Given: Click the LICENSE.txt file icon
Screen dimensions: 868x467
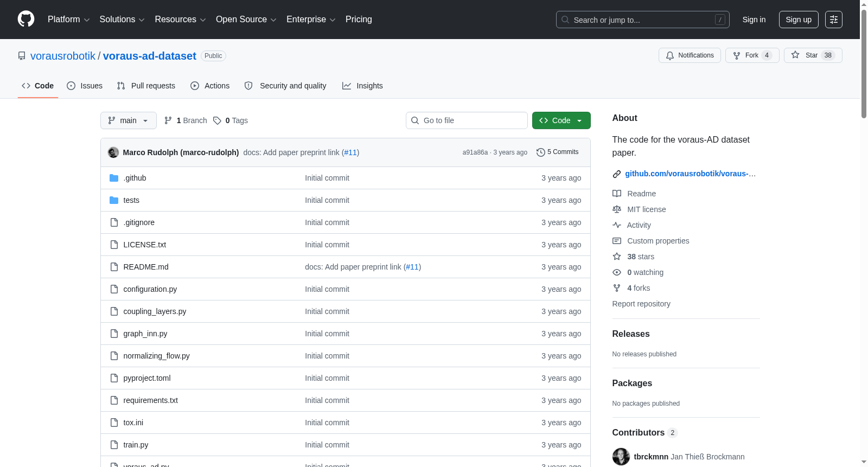Looking at the screenshot, I should click(x=114, y=245).
